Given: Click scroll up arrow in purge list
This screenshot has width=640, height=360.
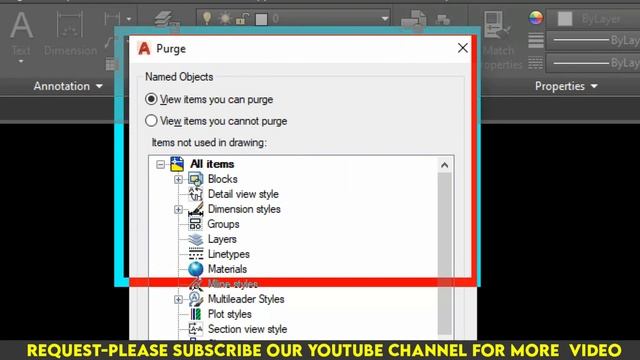Looking at the screenshot, I should [x=444, y=165].
